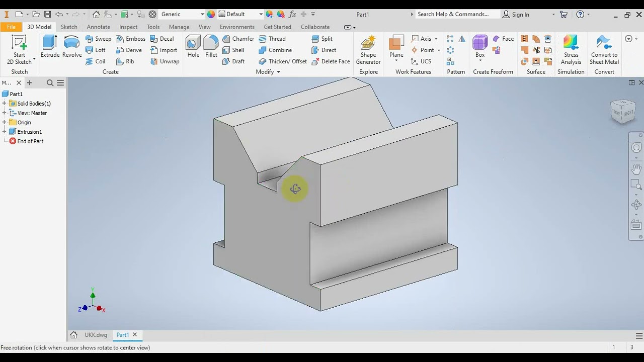
Task: Apply the Chamfer tool
Action: click(x=238, y=39)
